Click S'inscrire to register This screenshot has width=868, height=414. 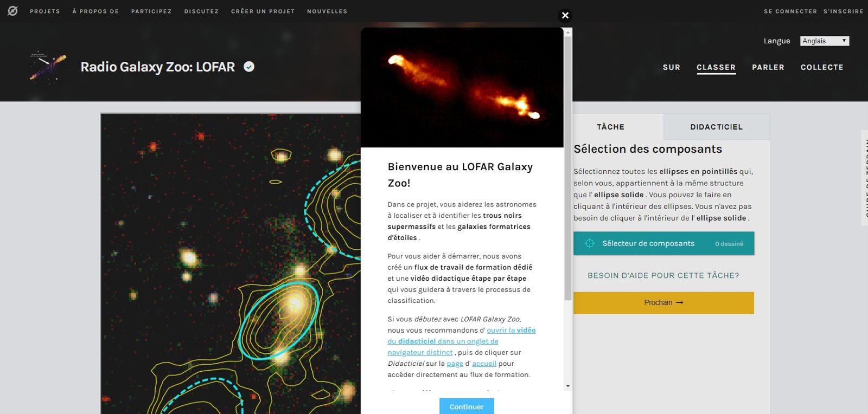pyautogui.click(x=844, y=11)
